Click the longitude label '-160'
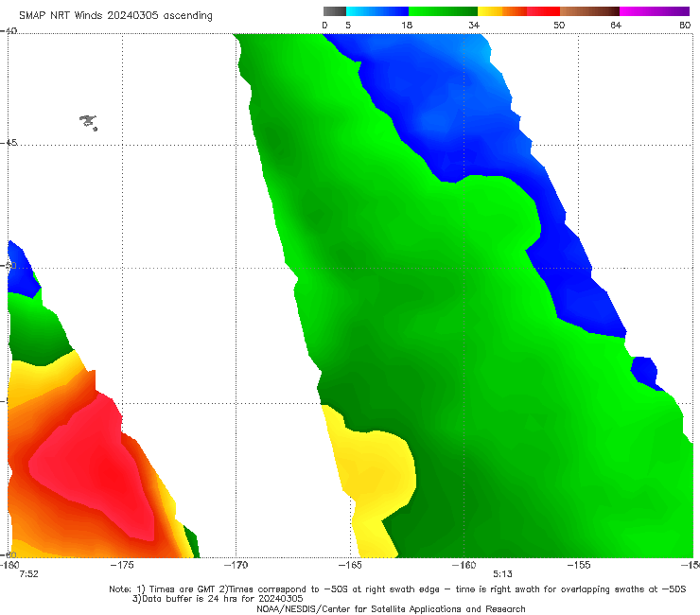 pyautogui.click(x=464, y=565)
